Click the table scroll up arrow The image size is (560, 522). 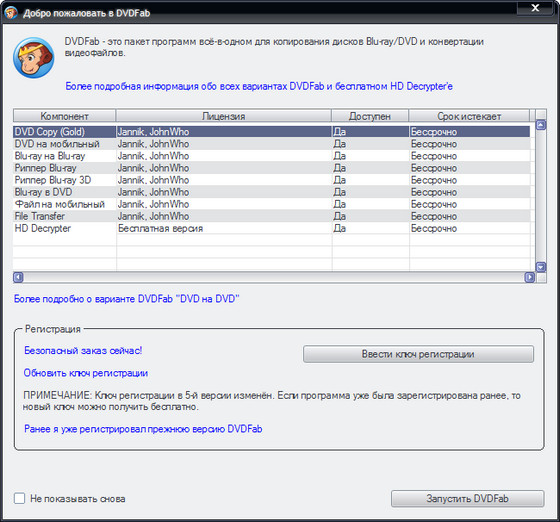[541, 125]
